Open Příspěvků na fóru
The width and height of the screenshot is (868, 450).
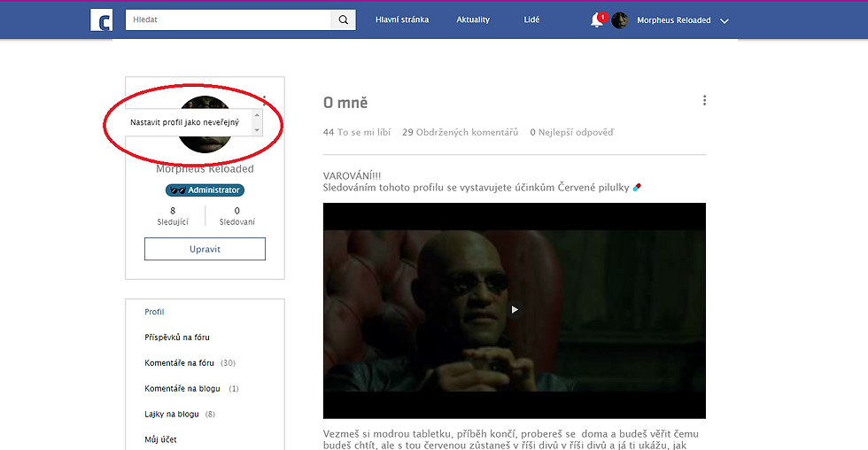177,337
